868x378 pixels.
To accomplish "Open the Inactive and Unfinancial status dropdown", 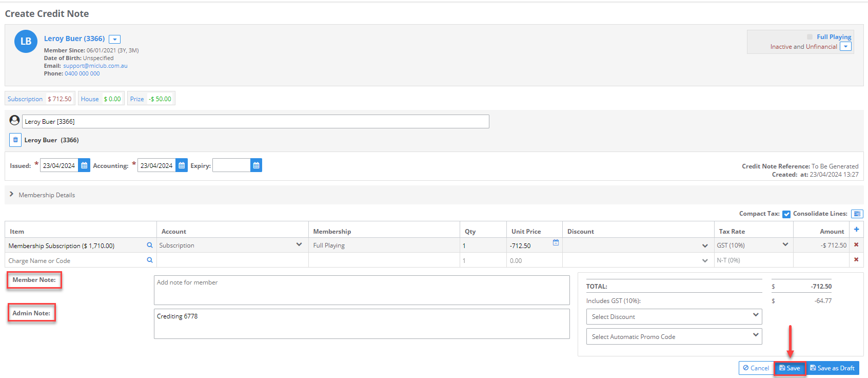I will (846, 46).
